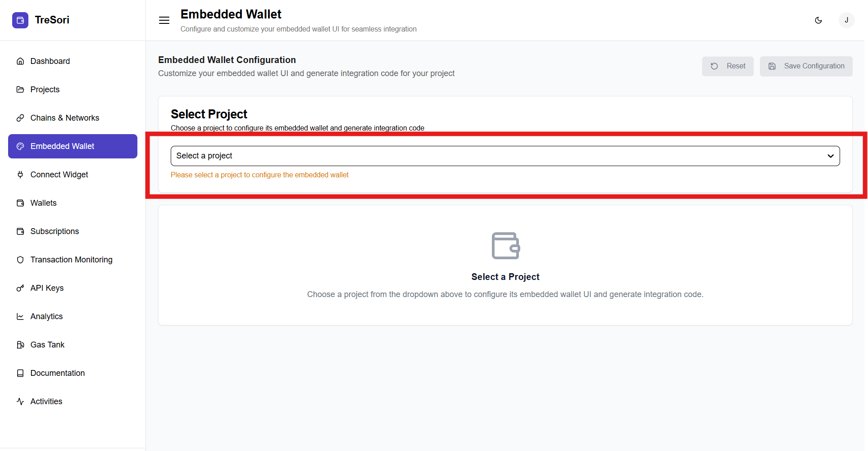
Task: Click the Save Configuration button
Action: (806, 66)
